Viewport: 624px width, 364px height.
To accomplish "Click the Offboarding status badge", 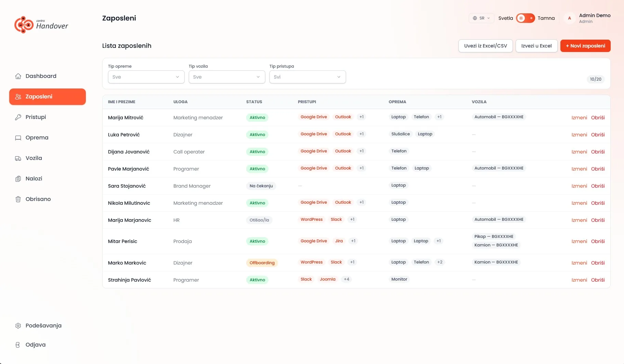I will point(262,263).
